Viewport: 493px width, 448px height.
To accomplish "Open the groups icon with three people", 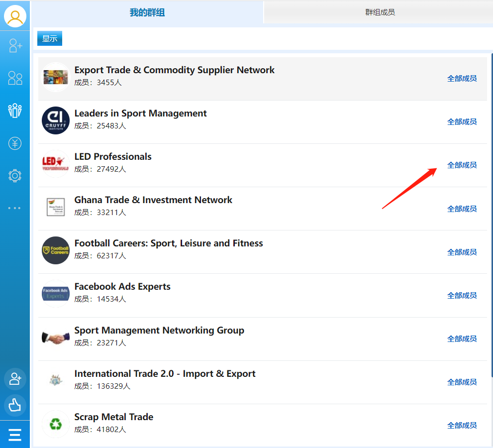I will 15,111.
